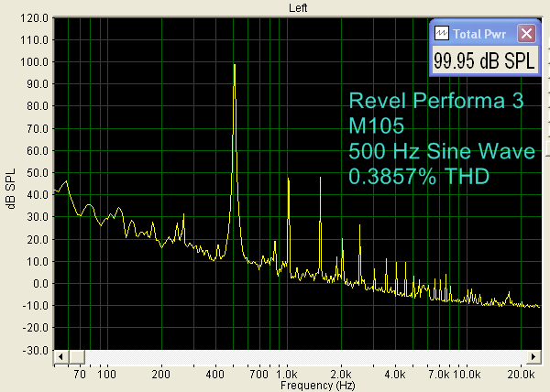
Task: Click the 500 Hz fundamental peak tip
Action: click(235, 65)
